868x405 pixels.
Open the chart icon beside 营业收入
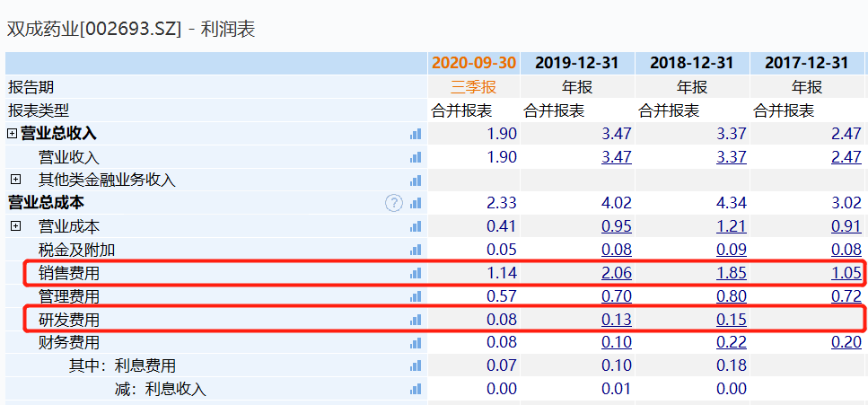[415, 157]
